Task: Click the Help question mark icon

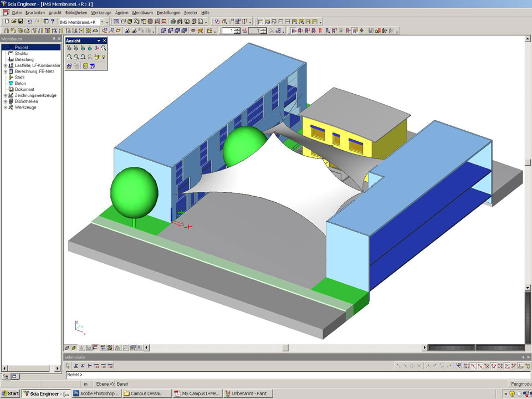Action: (x=53, y=22)
